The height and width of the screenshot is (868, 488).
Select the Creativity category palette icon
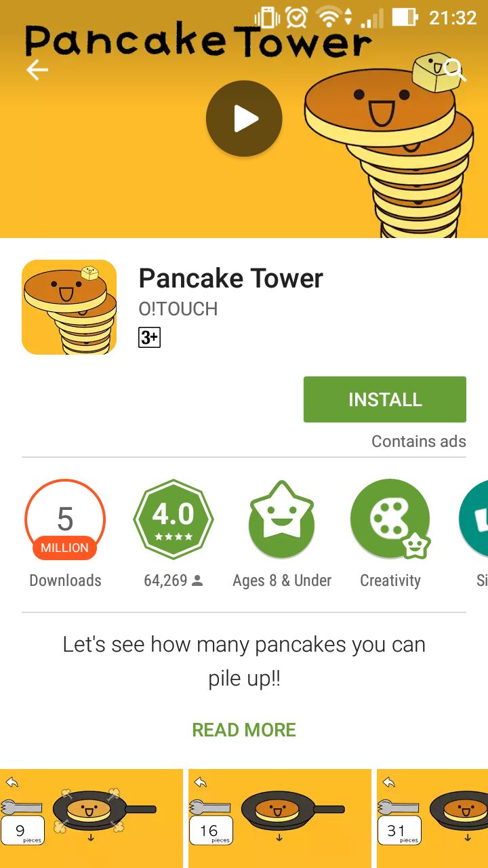click(390, 519)
